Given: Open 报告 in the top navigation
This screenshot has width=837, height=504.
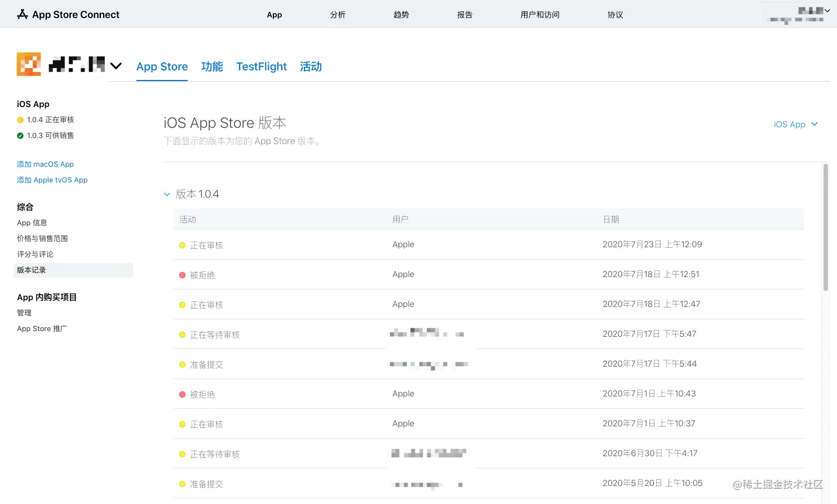Looking at the screenshot, I should pyautogui.click(x=465, y=15).
